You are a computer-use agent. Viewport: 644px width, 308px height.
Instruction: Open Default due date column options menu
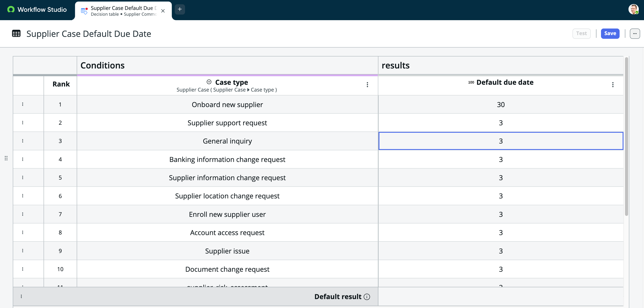(x=613, y=85)
